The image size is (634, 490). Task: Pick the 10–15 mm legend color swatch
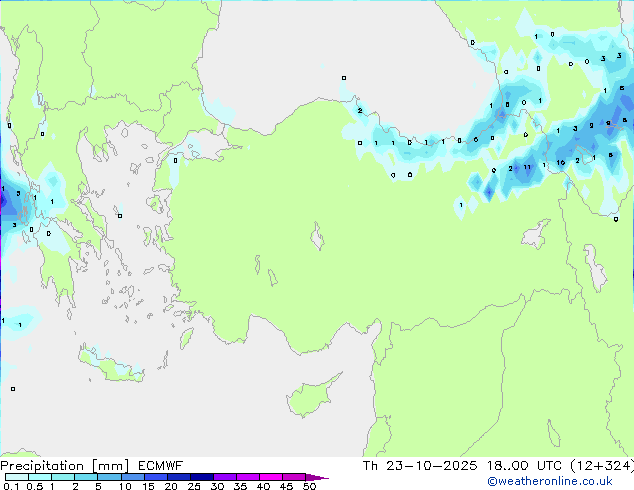[x=132, y=477]
